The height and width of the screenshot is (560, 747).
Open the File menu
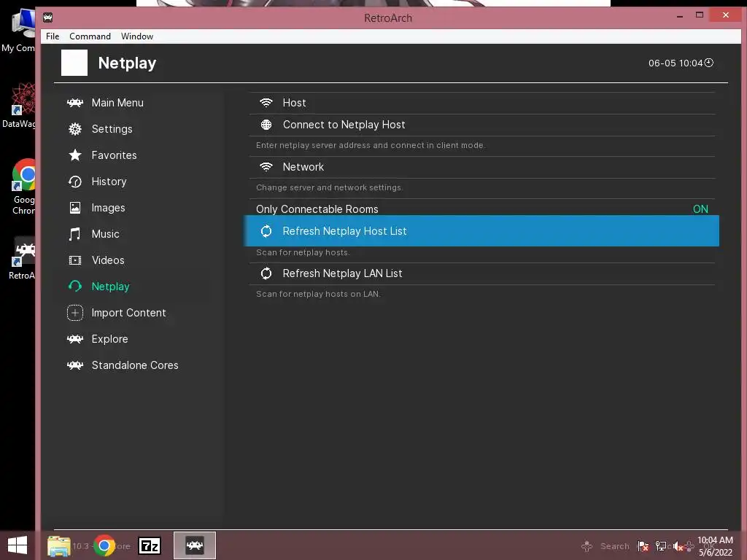53,36
